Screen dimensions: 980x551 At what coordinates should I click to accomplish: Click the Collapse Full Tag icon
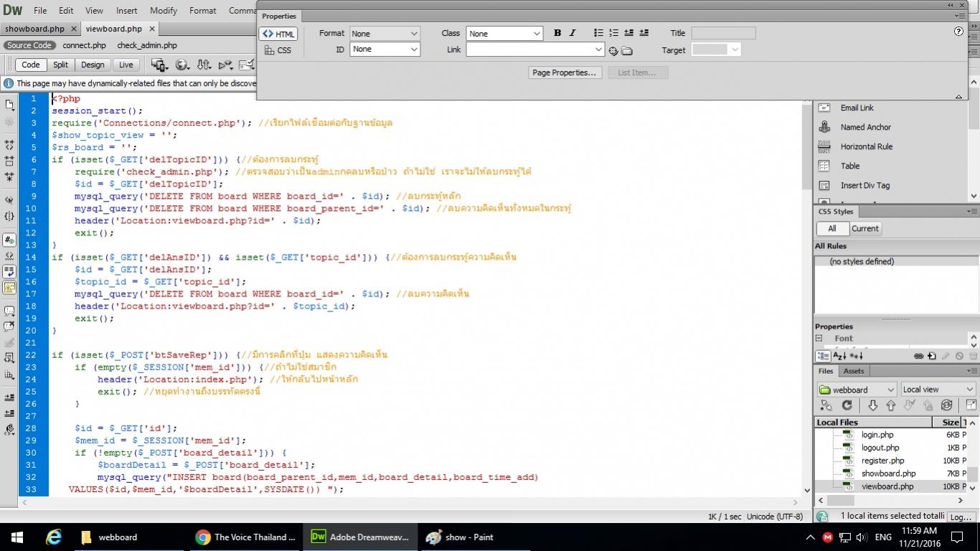tap(10, 146)
